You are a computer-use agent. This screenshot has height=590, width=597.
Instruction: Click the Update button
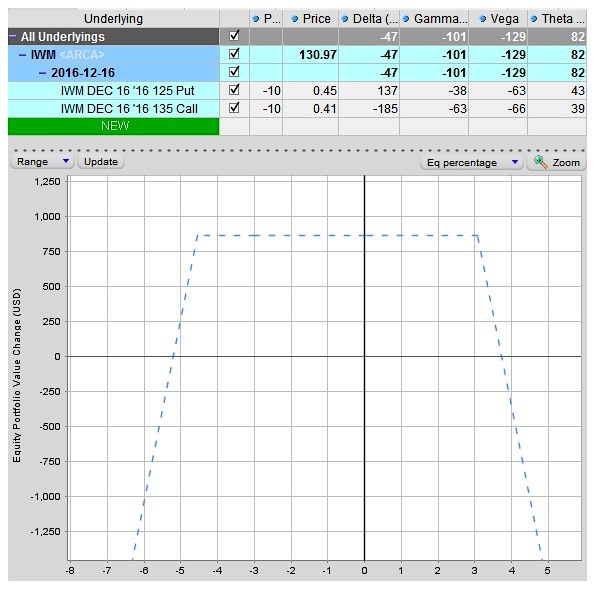coord(101,162)
